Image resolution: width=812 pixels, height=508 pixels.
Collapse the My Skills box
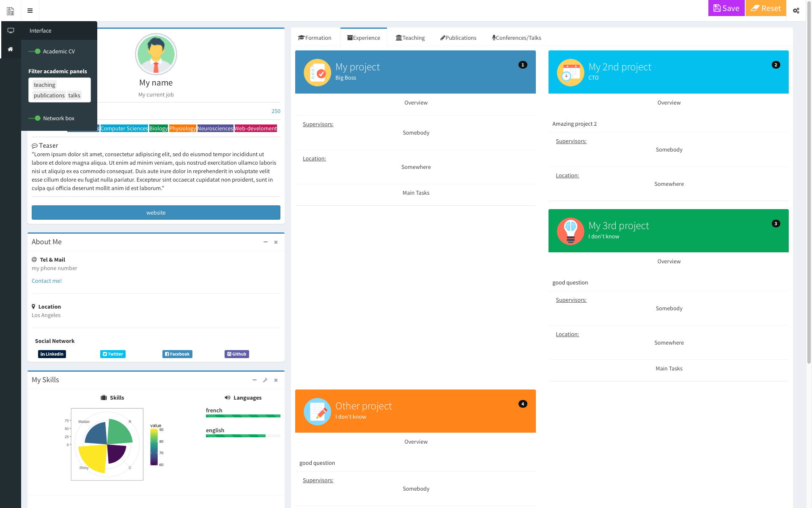pos(255,380)
